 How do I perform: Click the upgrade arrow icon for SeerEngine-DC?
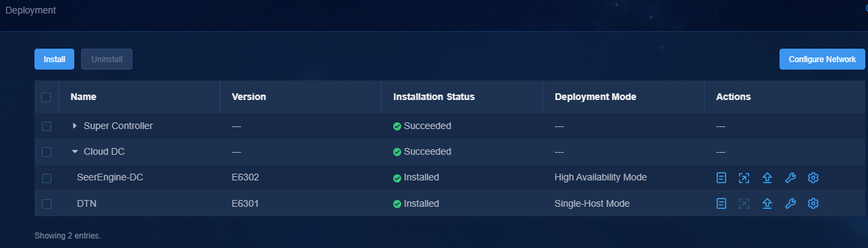click(x=767, y=178)
